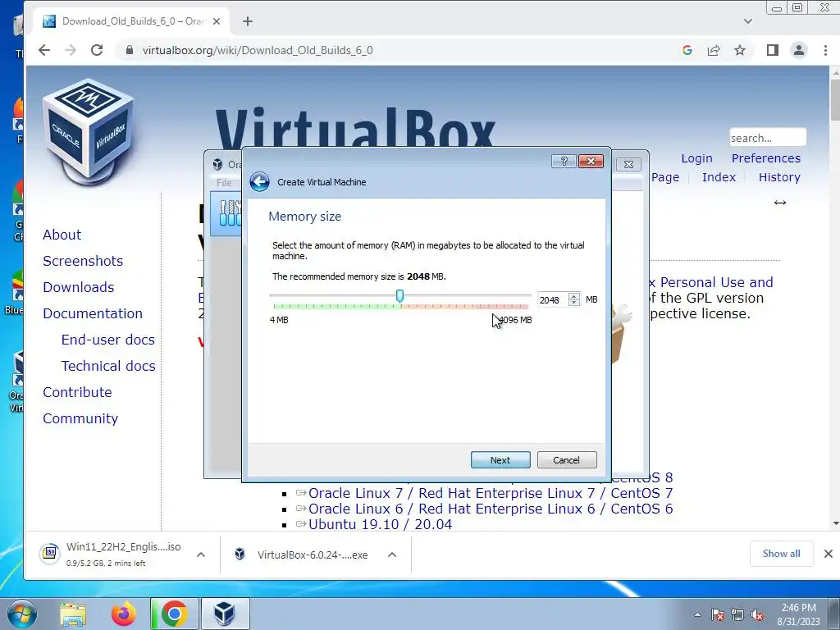The image size is (840, 630).
Task: Go back using the blue wizard arrow
Action: click(x=259, y=182)
